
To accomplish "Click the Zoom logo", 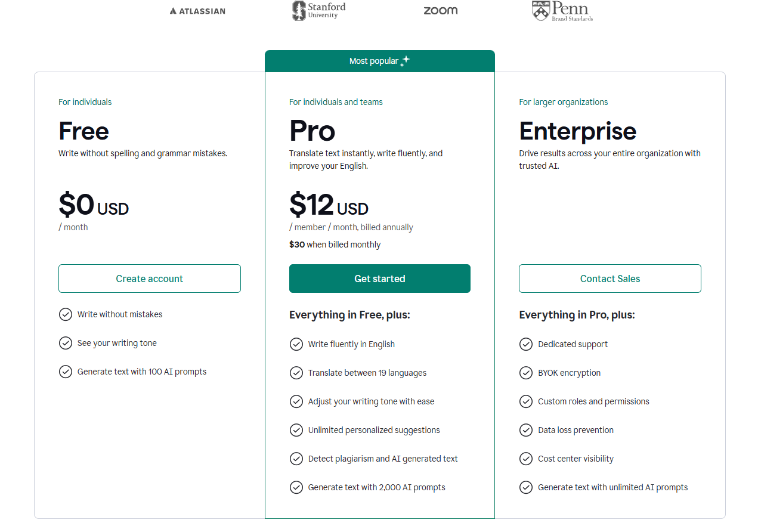I will click(441, 11).
